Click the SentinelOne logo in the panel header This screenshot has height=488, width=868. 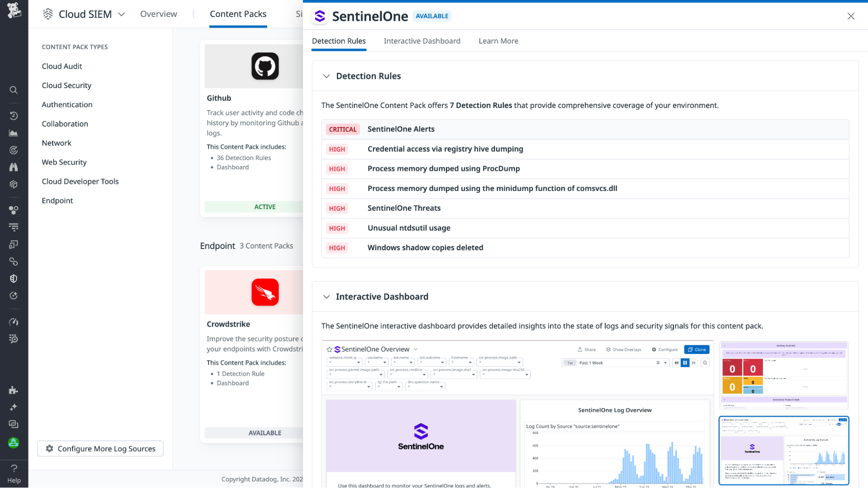[319, 16]
